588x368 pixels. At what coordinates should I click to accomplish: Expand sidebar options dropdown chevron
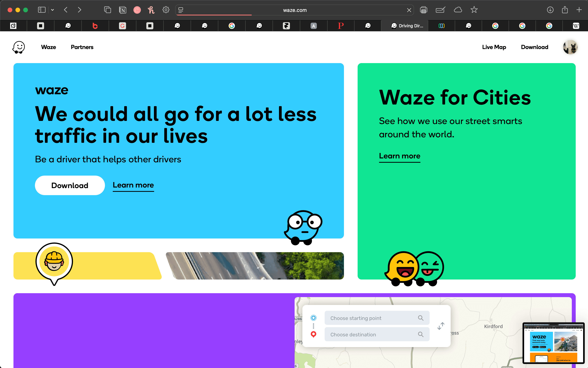(x=52, y=10)
